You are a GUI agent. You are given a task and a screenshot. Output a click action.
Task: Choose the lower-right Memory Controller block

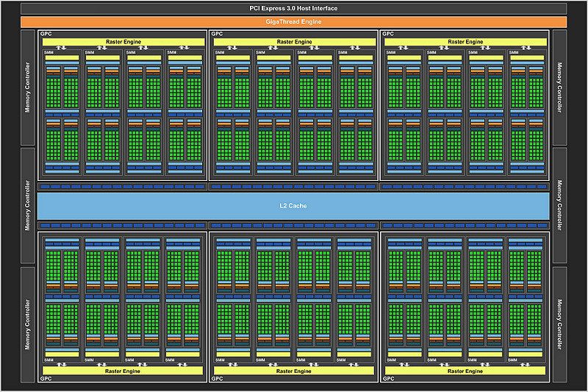click(x=559, y=324)
